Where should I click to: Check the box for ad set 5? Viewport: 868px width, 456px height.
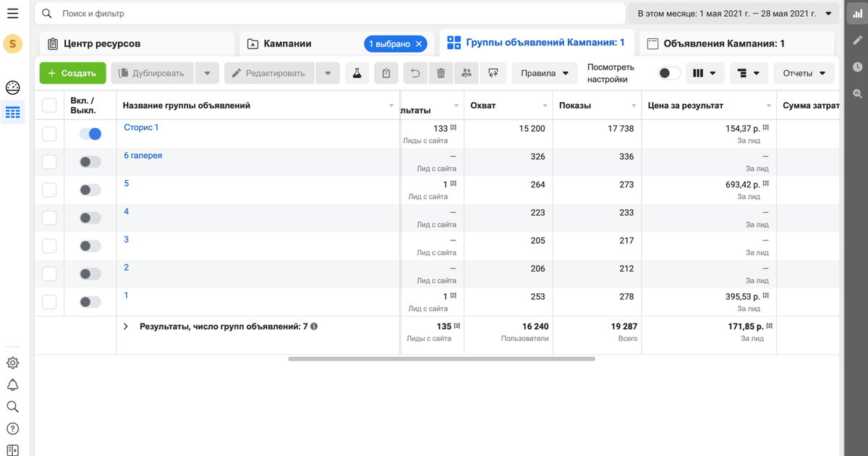tap(49, 190)
